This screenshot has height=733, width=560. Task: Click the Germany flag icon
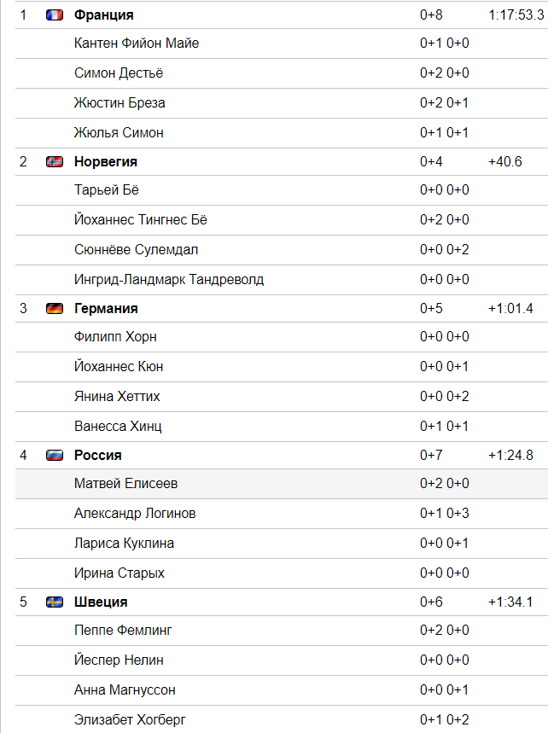(x=55, y=309)
